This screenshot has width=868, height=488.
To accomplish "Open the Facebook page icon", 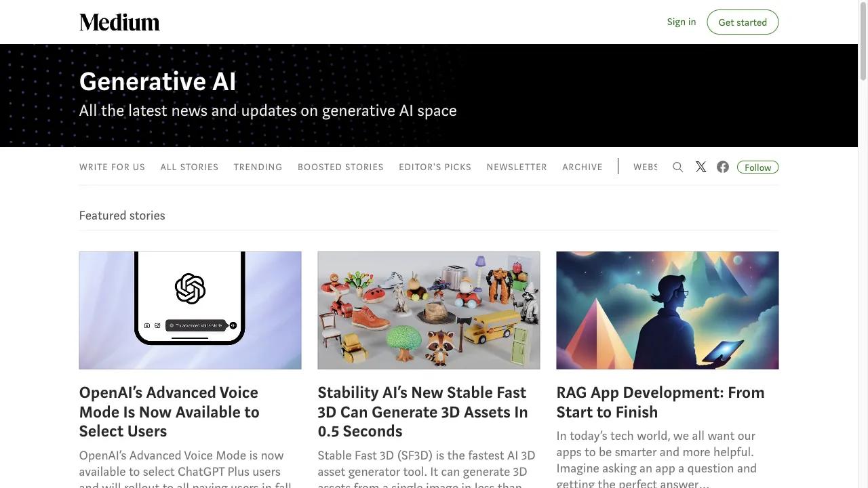I will [x=723, y=167].
